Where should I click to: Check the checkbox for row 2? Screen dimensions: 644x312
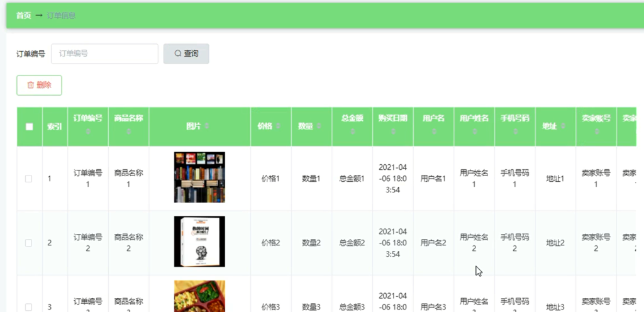[x=28, y=243]
